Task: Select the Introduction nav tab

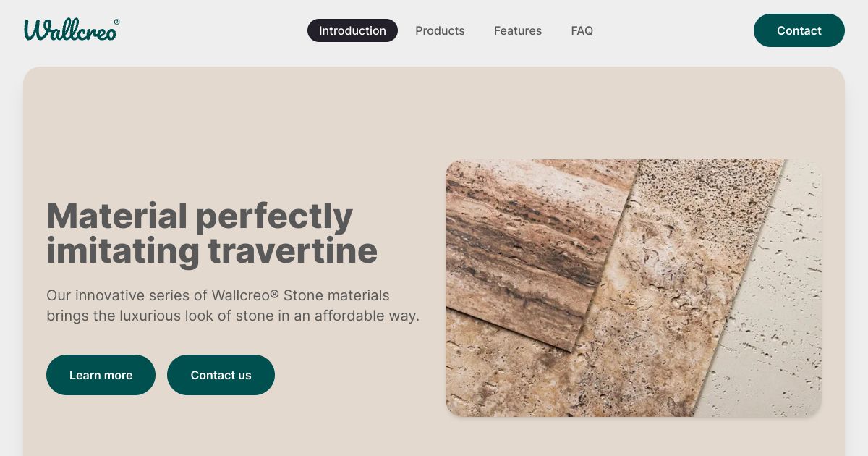Action: [352, 30]
